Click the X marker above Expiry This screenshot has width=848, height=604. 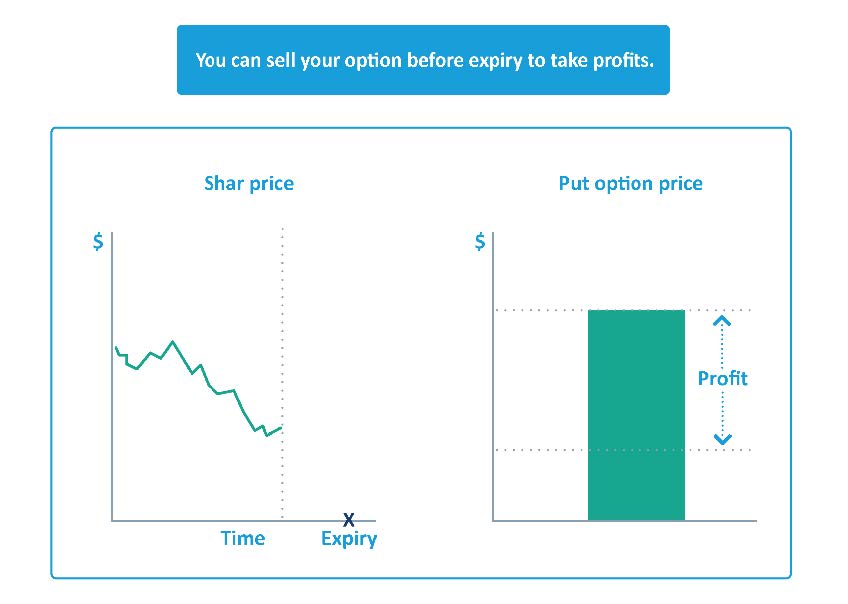(348, 519)
